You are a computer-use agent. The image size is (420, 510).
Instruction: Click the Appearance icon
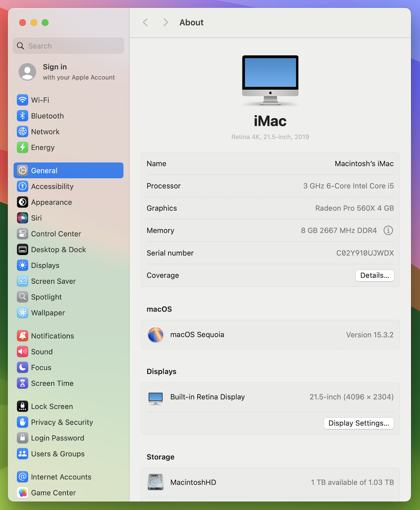pos(23,202)
